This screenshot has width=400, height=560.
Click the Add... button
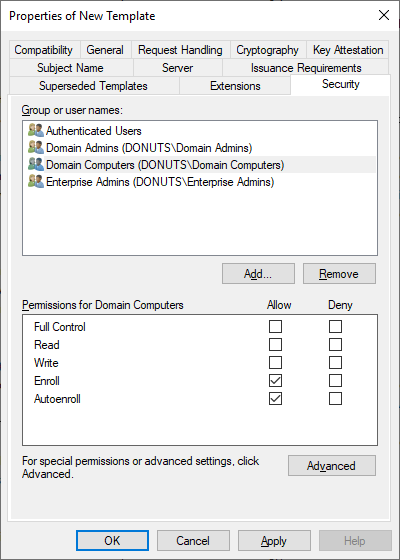click(258, 274)
